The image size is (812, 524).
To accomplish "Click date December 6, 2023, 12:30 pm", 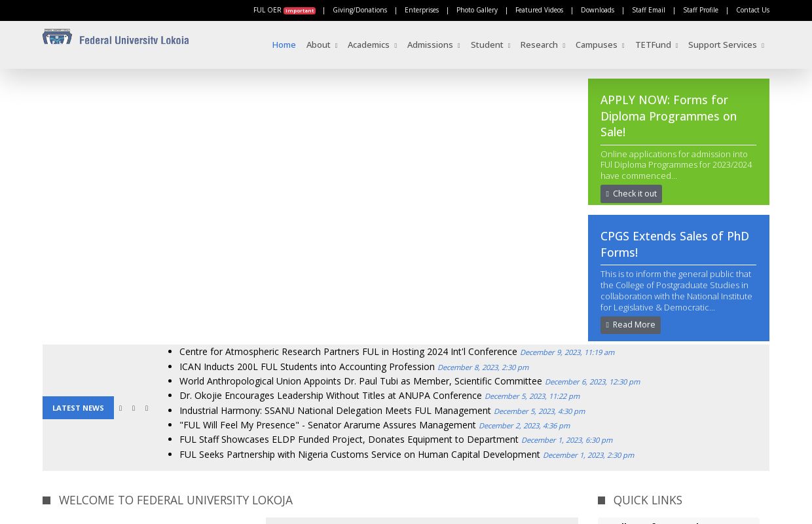I will (593, 382).
